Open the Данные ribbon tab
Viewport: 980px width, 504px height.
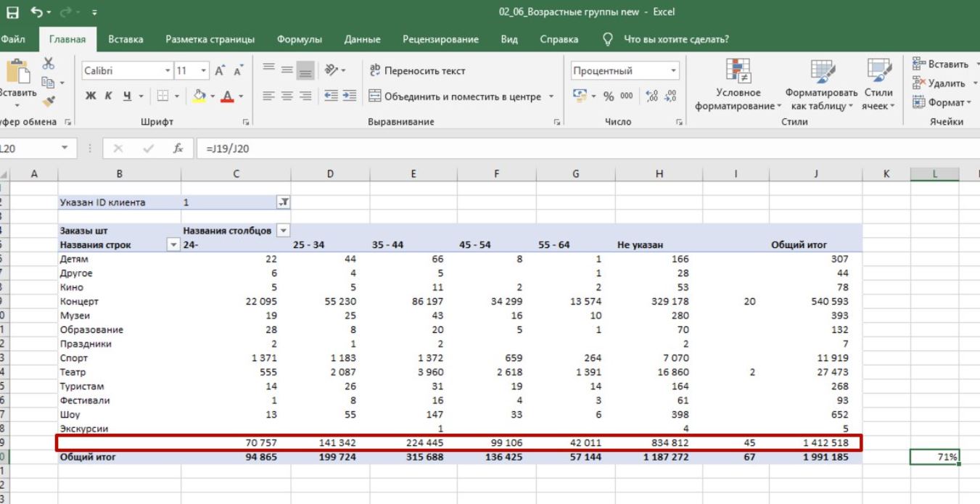coord(362,39)
